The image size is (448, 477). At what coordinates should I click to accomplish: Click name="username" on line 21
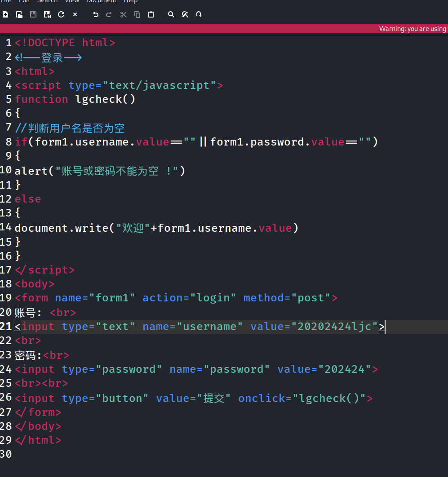pyautogui.click(x=192, y=327)
